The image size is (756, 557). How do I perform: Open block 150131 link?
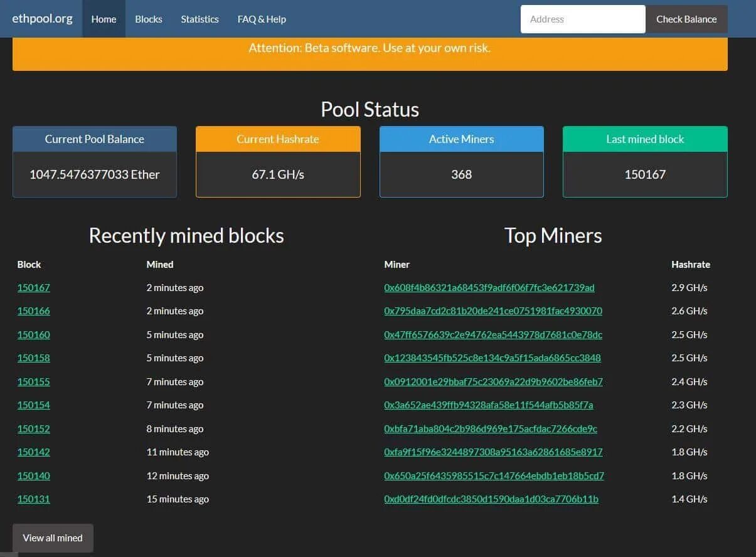point(34,499)
